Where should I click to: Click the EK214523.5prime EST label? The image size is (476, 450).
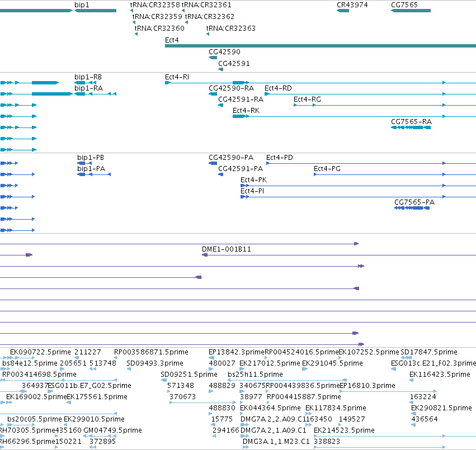pos(344,430)
